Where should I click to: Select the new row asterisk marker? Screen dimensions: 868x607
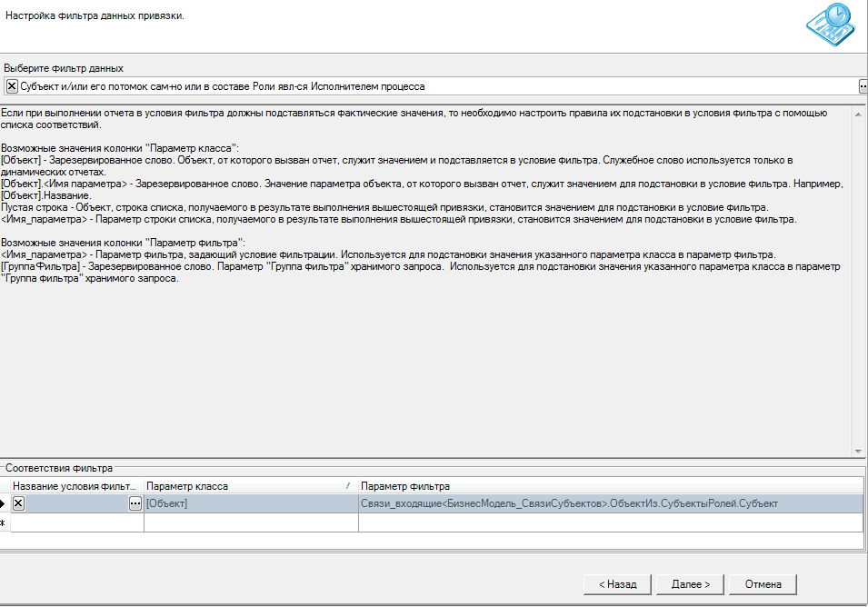pyautogui.click(x=5, y=523)
